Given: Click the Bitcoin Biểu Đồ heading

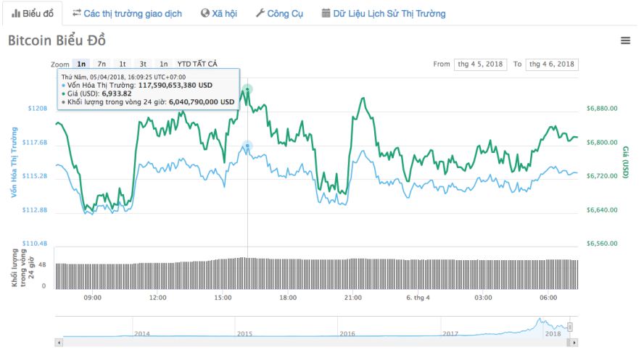Looking at the screenshot, I should [57, 41].
